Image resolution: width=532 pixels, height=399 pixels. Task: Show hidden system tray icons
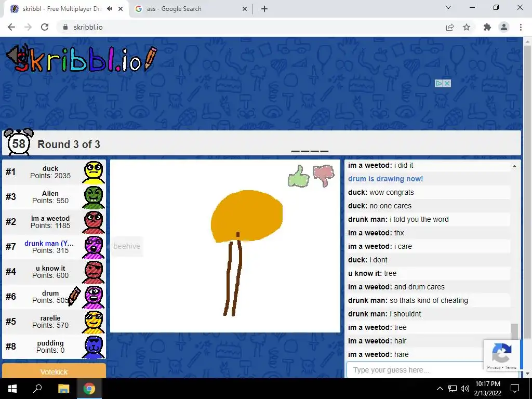440,389
